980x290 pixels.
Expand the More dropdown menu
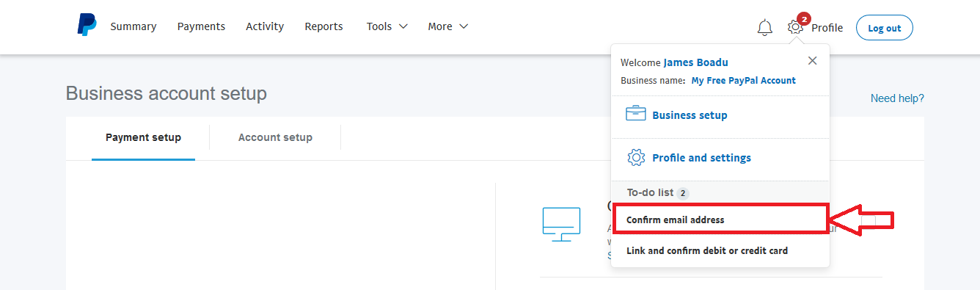coord(448,26)
